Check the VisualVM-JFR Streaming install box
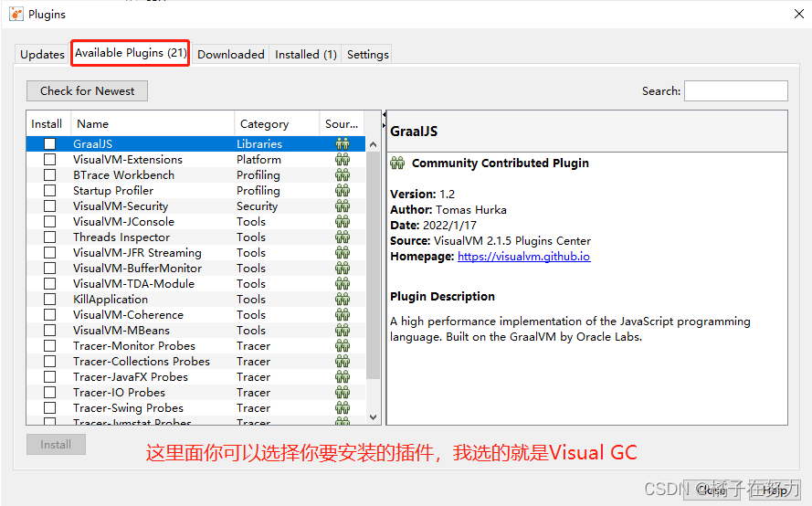This screenshot has width=812, height=506. 49,253
